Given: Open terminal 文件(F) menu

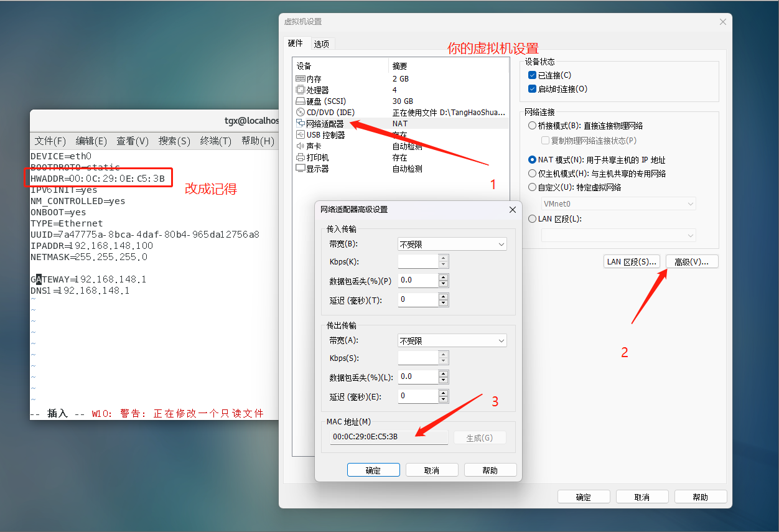Looking at the screenshot, I should [50, 141].
